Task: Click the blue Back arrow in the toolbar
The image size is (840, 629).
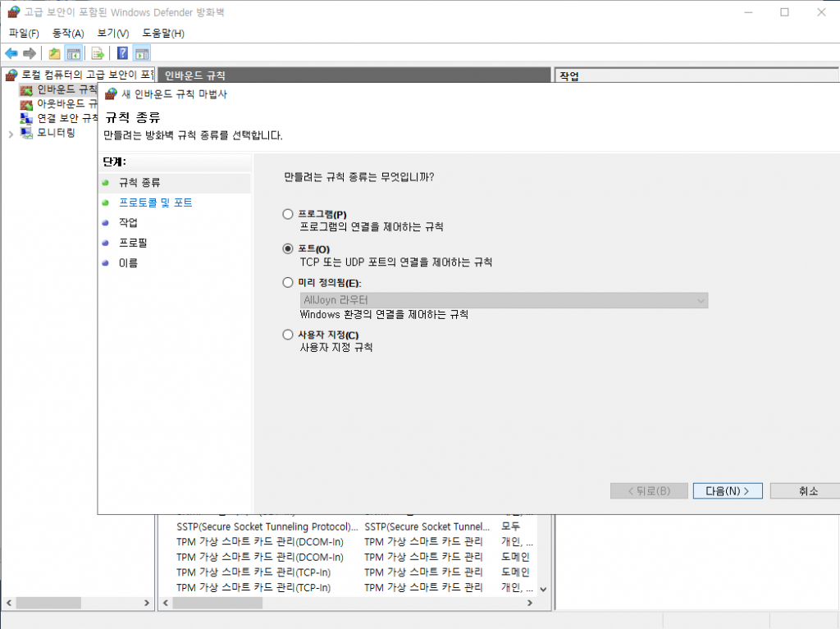Action: (11, 53)
